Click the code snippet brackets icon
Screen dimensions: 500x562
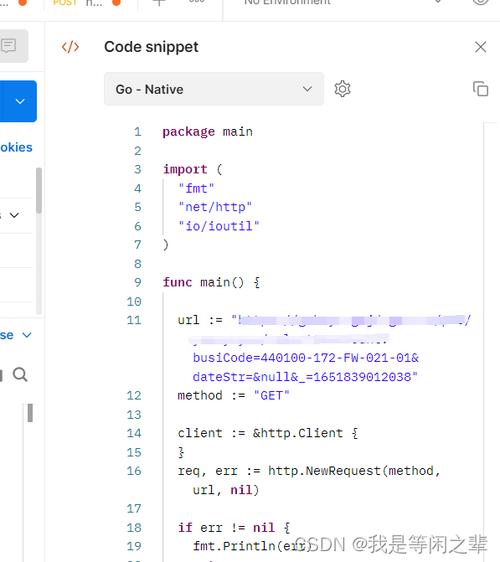(70, 47)
